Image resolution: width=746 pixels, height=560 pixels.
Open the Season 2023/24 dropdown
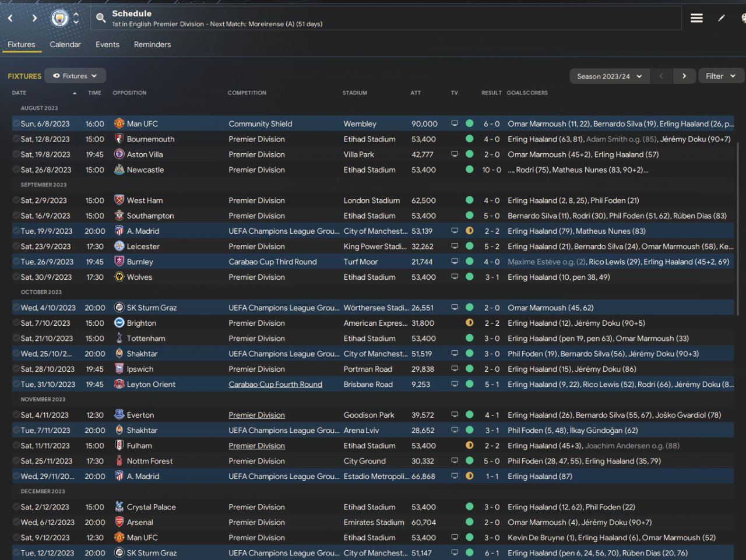click(x=609, y=76)
